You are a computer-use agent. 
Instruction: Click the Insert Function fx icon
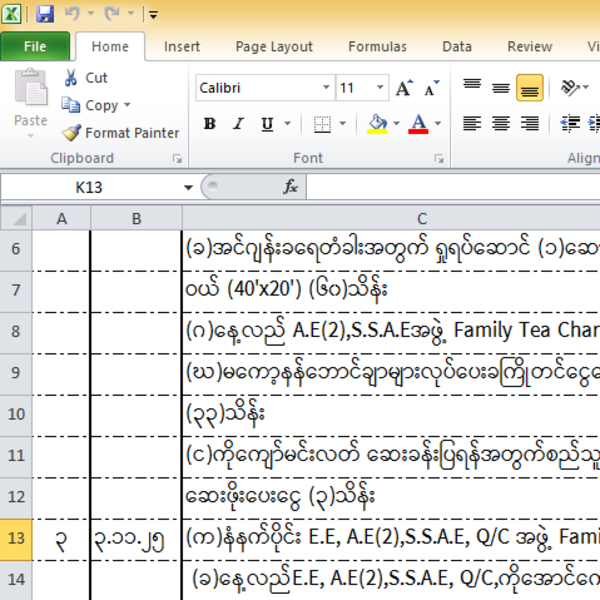291,187
